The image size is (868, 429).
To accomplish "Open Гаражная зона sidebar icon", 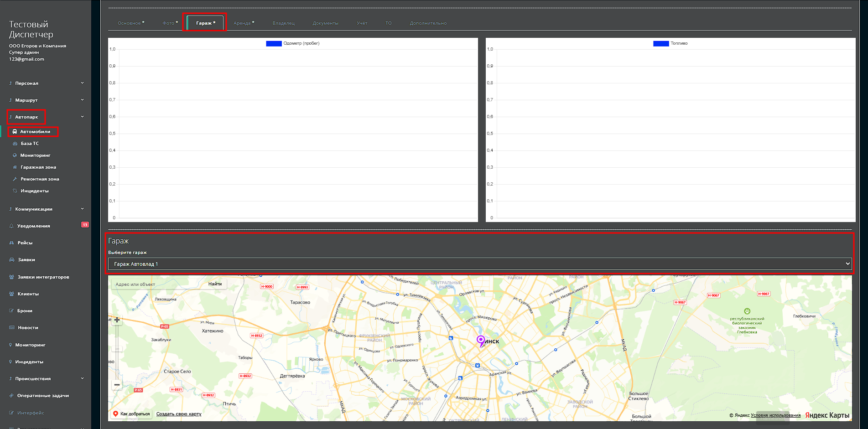I will [15, 167].
